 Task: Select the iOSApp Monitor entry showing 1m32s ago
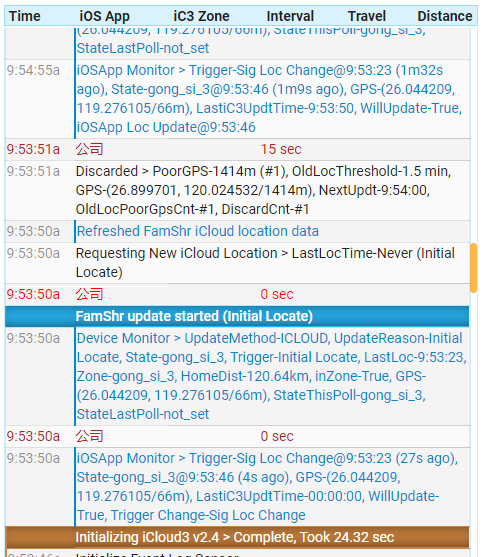coord(269,99)
